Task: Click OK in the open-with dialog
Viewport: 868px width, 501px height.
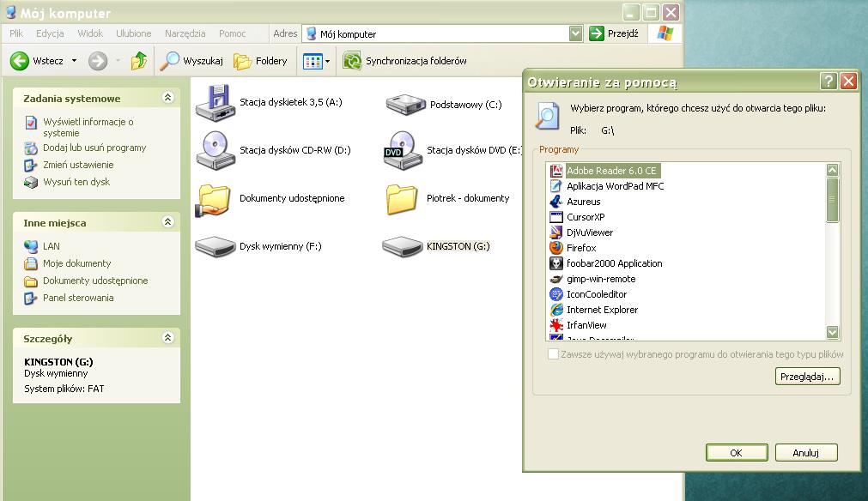Action: pyautogui.click(x=737, y=453)
